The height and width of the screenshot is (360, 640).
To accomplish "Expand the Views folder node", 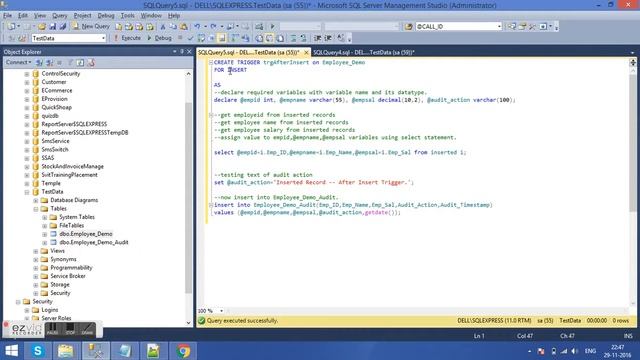I will 36,251.
